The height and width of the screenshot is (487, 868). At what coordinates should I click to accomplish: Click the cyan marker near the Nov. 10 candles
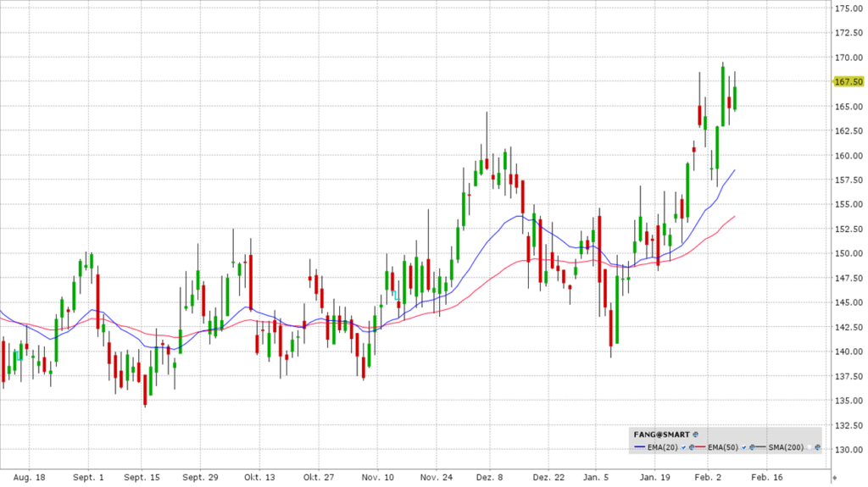click(x=395, y=295)
